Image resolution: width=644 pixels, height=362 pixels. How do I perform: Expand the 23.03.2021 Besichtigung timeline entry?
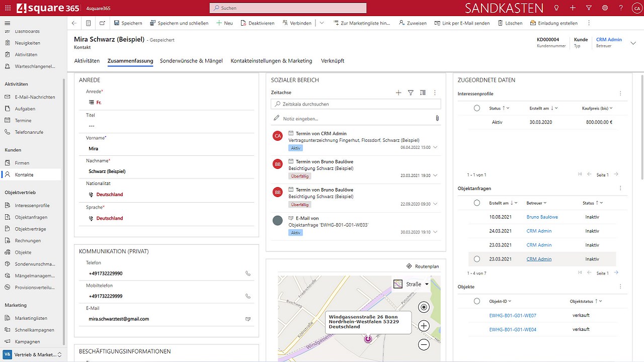click(435, 175)
